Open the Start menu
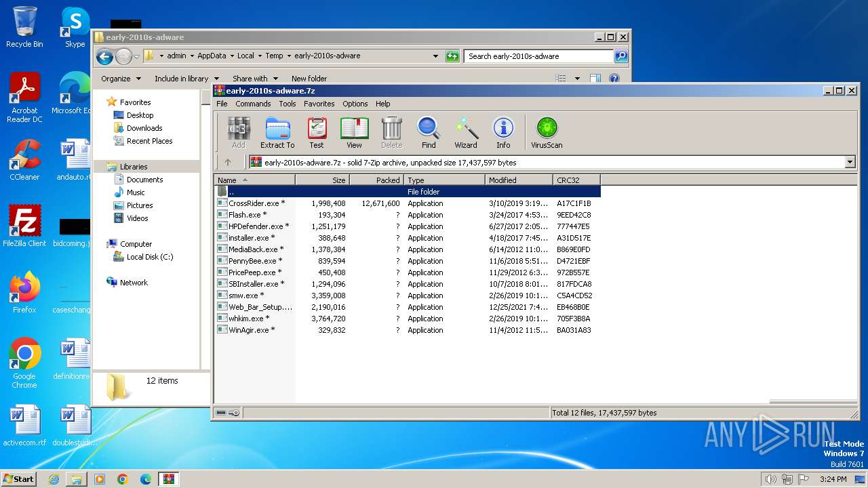The image size is (868, 488). click(19, 479)
